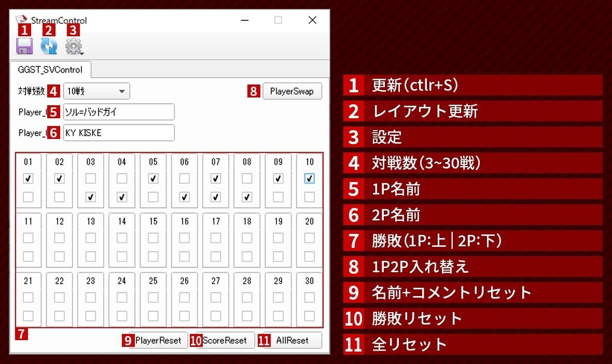This screenshot has height=364, width=612.
Task: Check the 1P win box for game 03
Action: point(90,178)
